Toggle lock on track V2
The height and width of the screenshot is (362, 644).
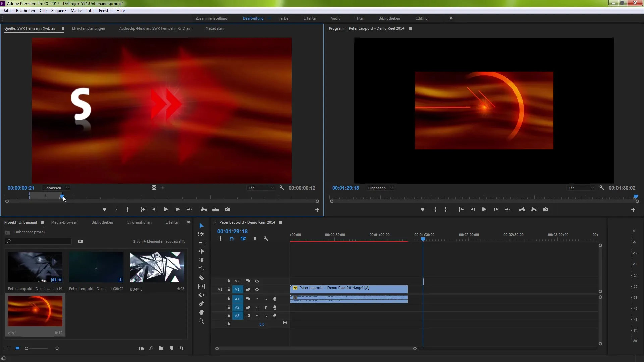229,281
